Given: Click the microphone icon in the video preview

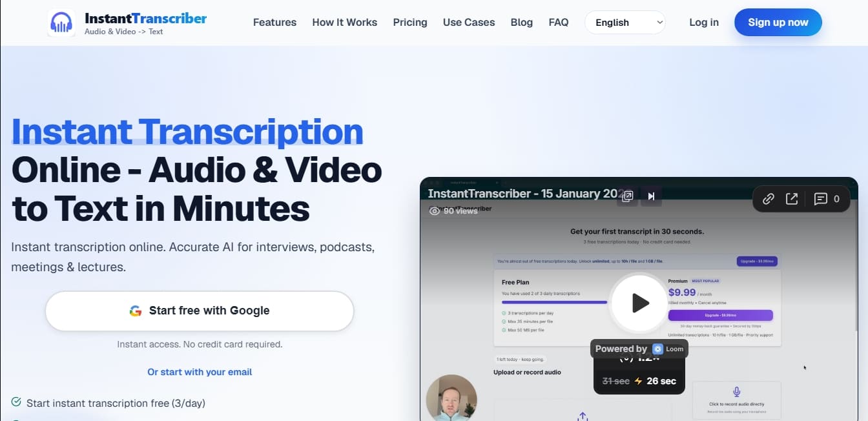Looking at the screenshot, I should [736, 392].
